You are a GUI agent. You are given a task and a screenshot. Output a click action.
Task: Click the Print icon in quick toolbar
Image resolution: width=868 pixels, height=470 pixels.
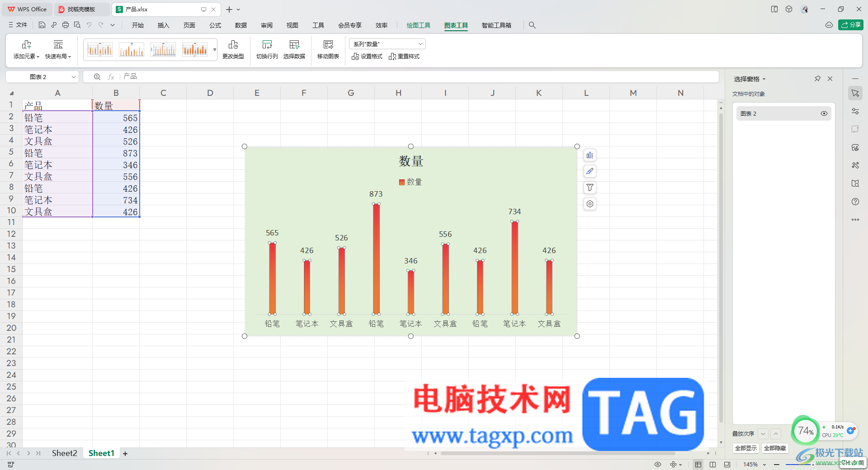pyautogui.click(x=66, y=25)
